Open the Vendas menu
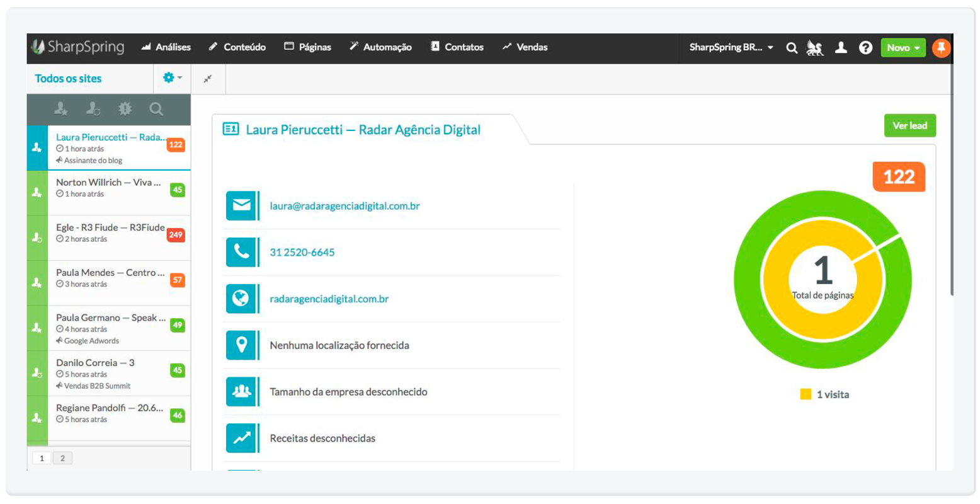The image size is (980, 504). (525, 47)
